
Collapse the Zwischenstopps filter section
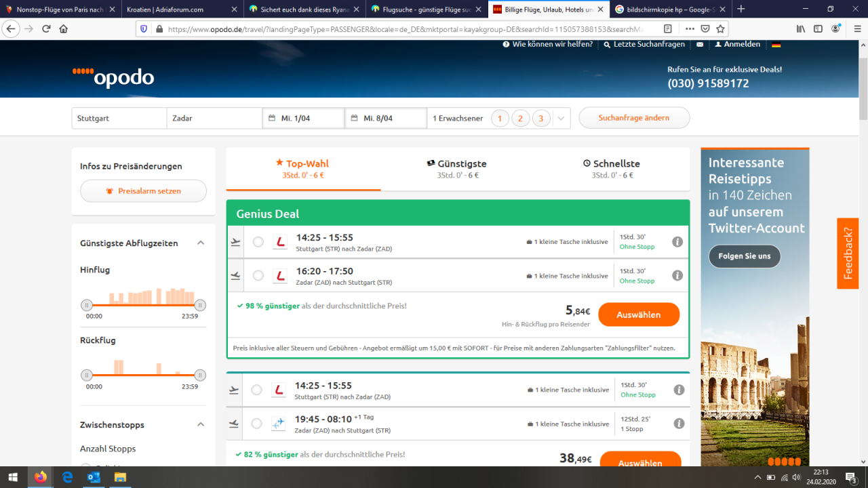tap(201, 425)
